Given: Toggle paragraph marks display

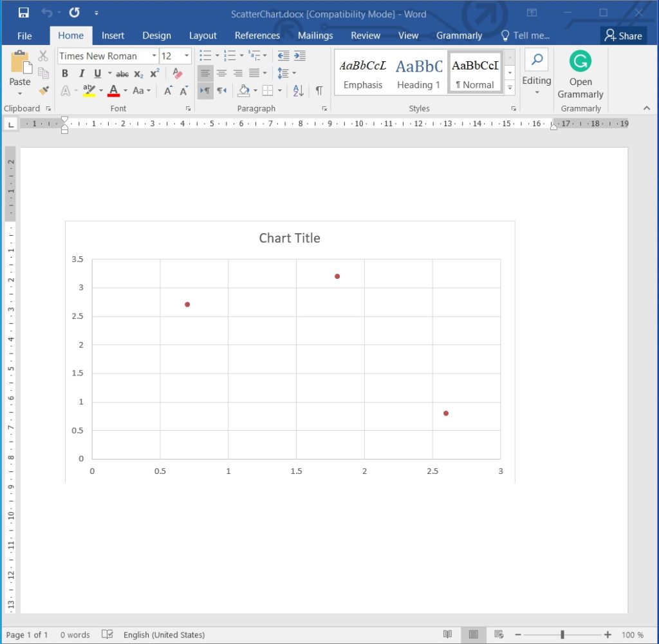Looking at the screenshot, I should 320,90.
